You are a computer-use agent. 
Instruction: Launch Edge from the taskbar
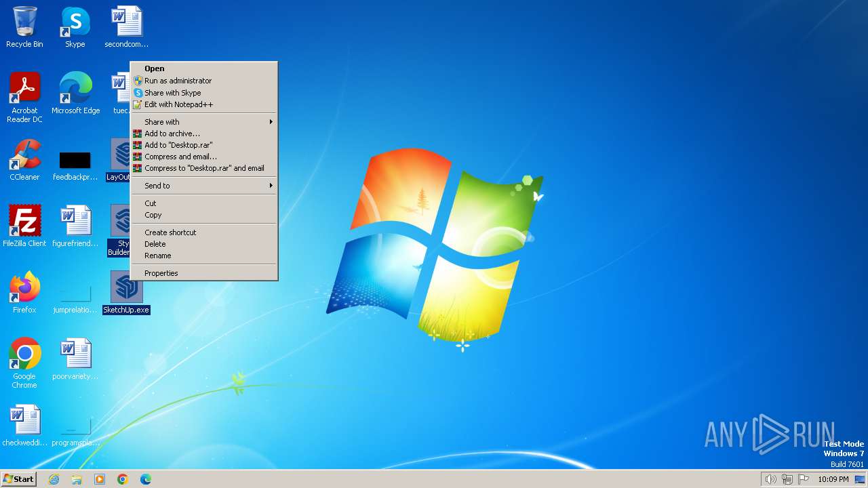click(x=146, y=479)
